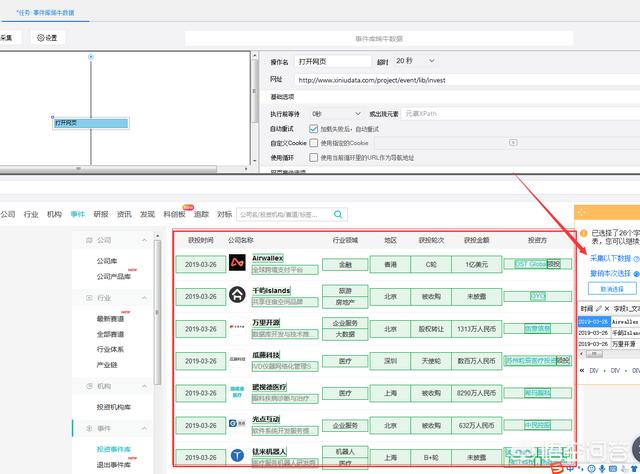Click the input method emoji face icon
Image resolution: width=640 pixels, height=474 pixels.
591,469
